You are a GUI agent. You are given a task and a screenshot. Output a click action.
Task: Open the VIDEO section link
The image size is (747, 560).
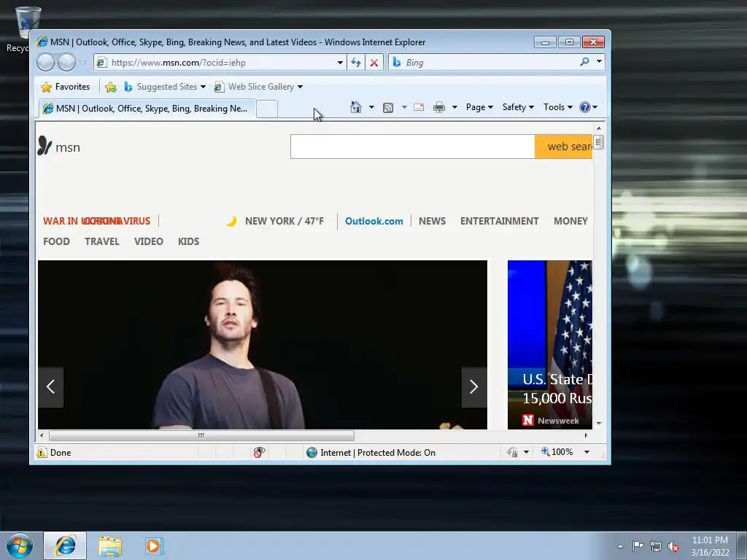pyautogui.click(x=149, y=241)
